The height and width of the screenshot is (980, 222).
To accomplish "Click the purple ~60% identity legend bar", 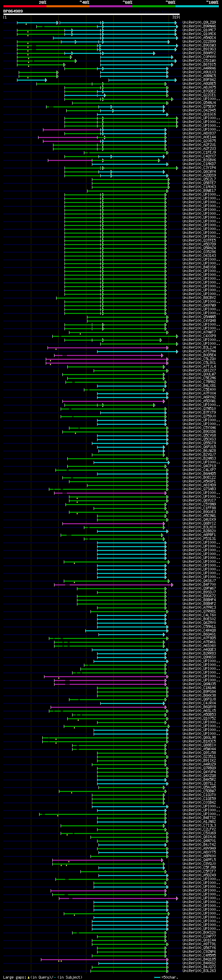I will 111,6.
